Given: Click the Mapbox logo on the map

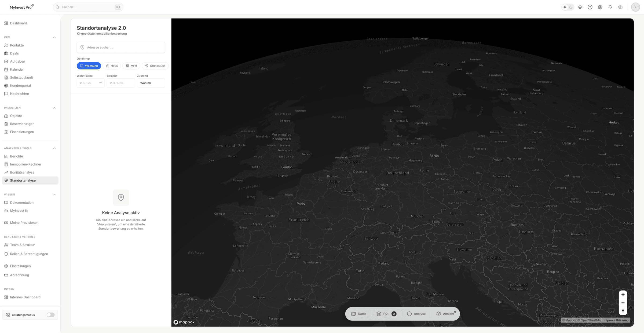Looking at the screenshot, I should [x=184, y=322].
